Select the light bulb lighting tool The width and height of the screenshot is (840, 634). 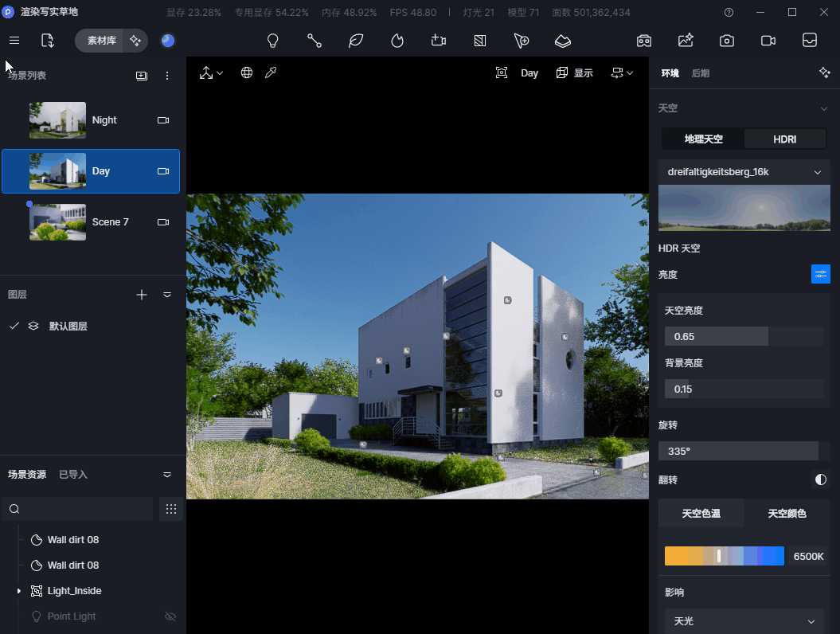click(x=272, y=41)
